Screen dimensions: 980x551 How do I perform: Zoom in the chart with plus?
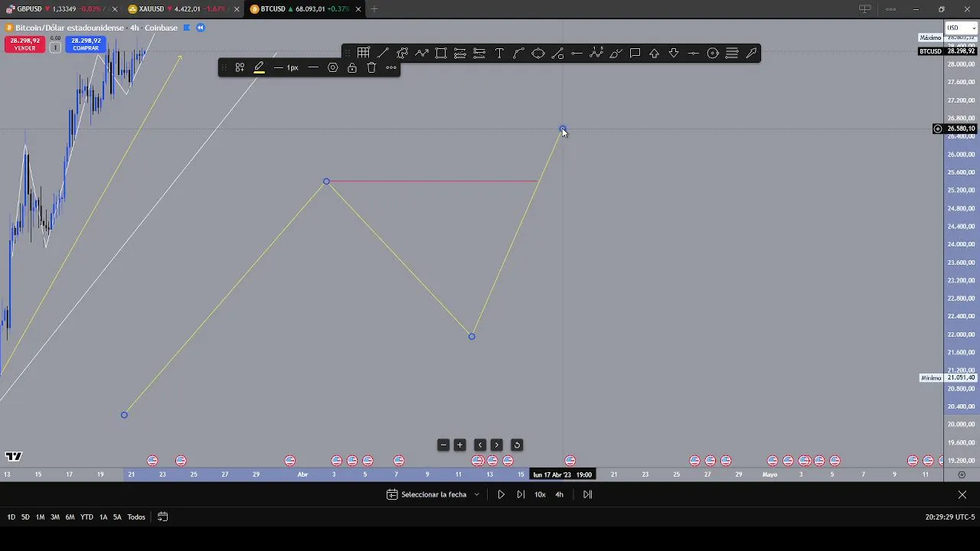pyautogui.click(x=460, y=445)
